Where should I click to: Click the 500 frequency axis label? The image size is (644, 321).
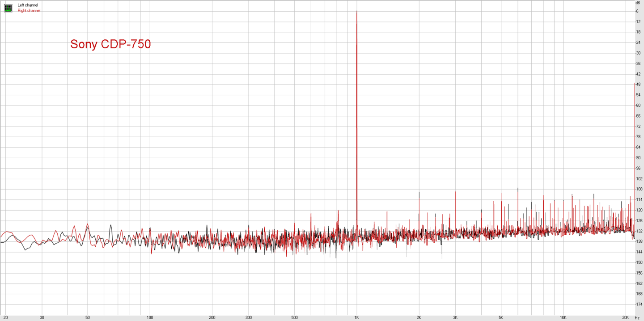click(x=294, y=317)
